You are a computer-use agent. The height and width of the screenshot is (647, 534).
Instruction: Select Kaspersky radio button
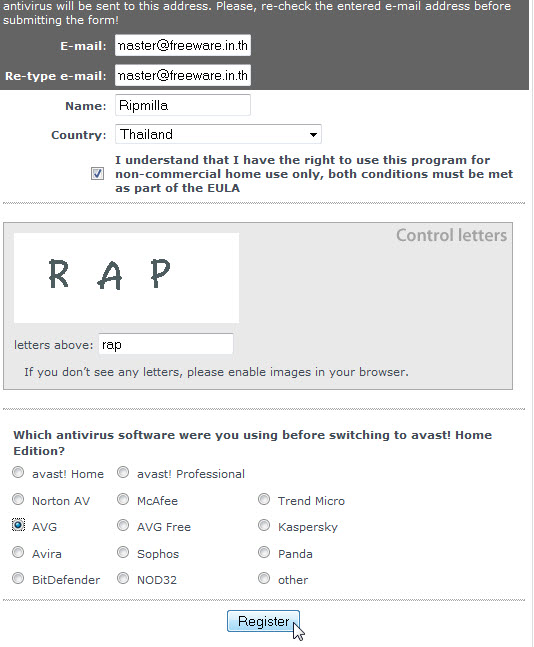(x=264, y=525)
